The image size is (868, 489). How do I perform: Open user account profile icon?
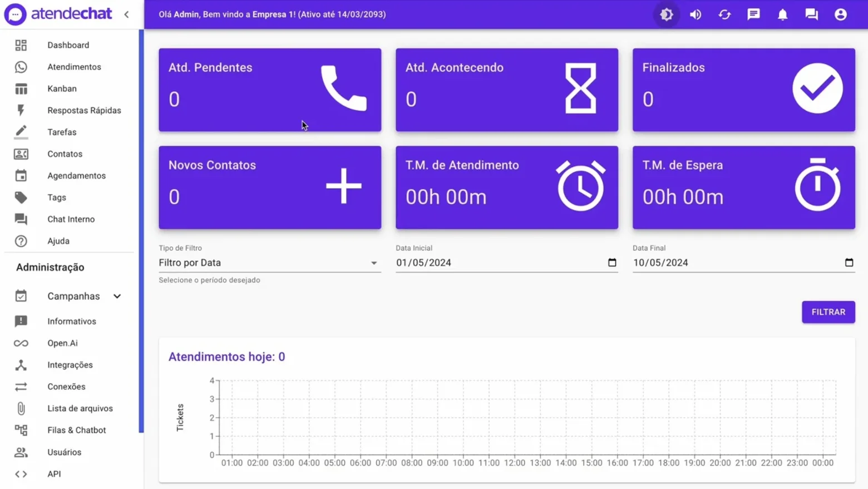point(840,14)
